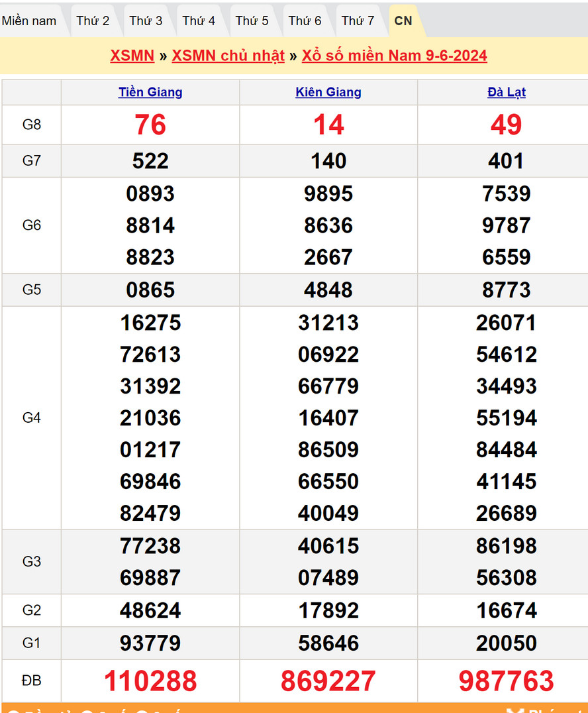Open the XSMN breadcrumb link
Viewport: 588px width, 713px height.
coord(132,56)
